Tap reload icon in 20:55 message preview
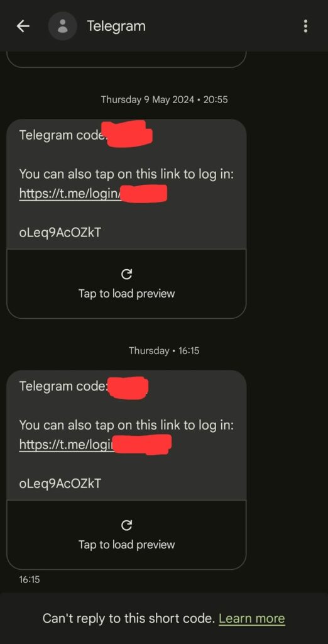Screen dimensions: 328x644 (x=126, y=274)
